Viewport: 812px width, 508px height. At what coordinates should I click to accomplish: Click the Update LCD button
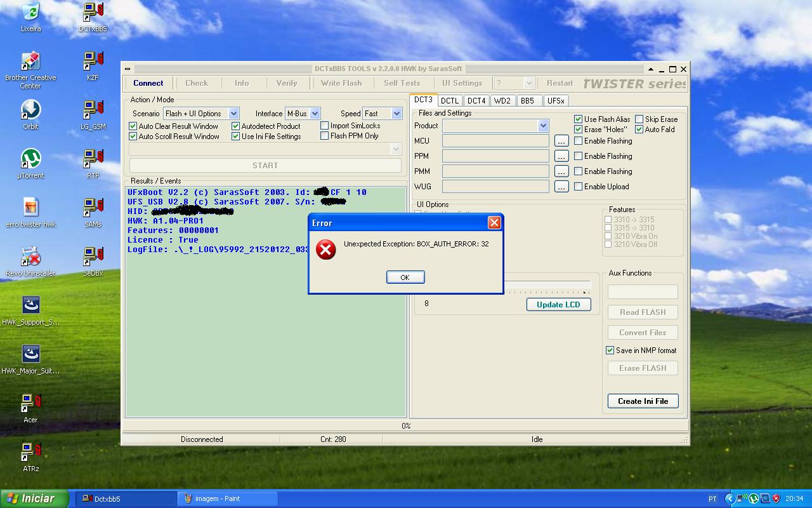(x=558, y=305)
